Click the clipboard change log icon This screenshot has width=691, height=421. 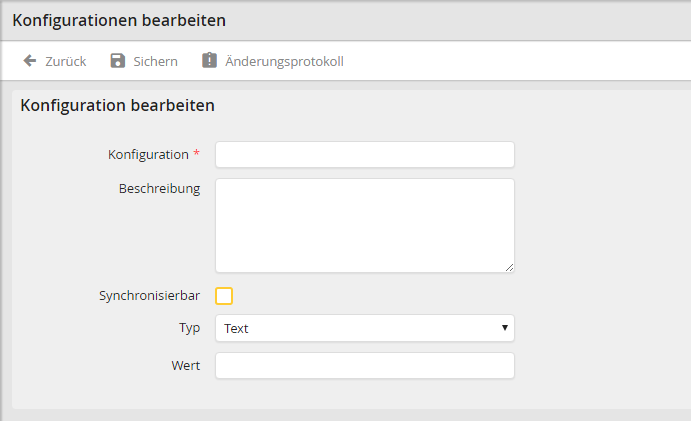coord(209,61)
